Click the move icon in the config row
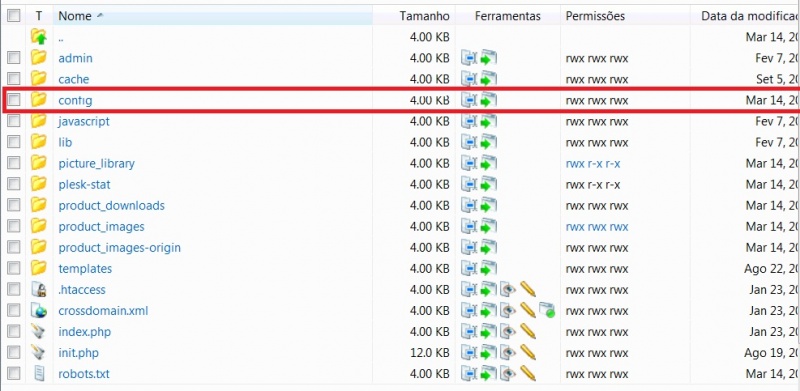Image resolution: width=800 pixels, height=391 pixels. pos(488,101)
